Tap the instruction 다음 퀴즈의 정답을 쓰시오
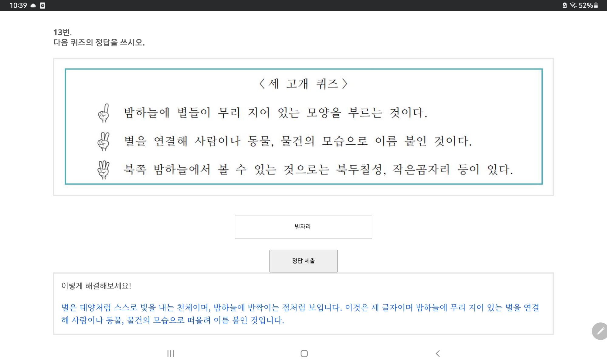Screen dimensions: 607x364 point(100,42)
